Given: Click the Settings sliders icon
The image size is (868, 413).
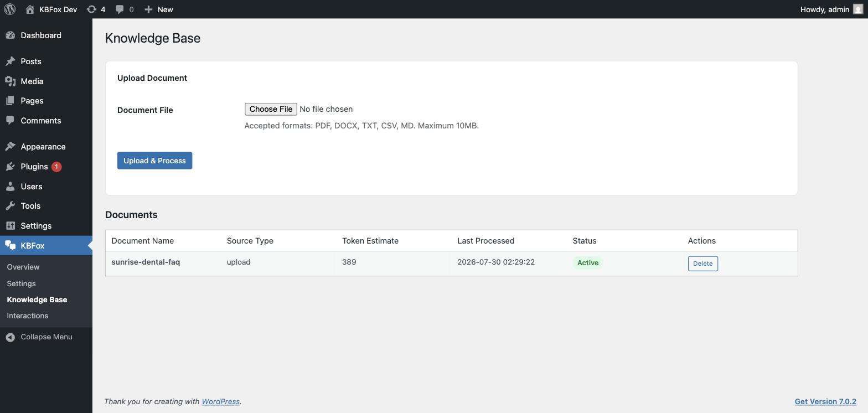Looking at the screenshot, I should click(11, 226).
